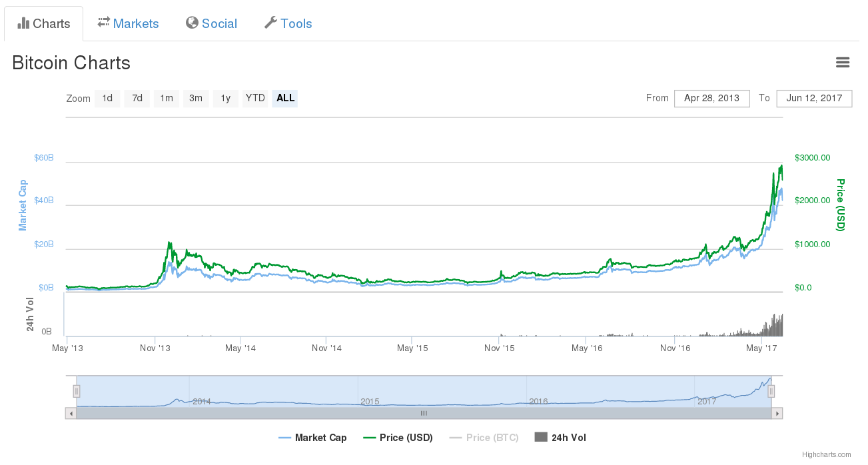Click the globe icon beside Social
The height and width of the screenshot is (465, 868).
tap(192, 23)
